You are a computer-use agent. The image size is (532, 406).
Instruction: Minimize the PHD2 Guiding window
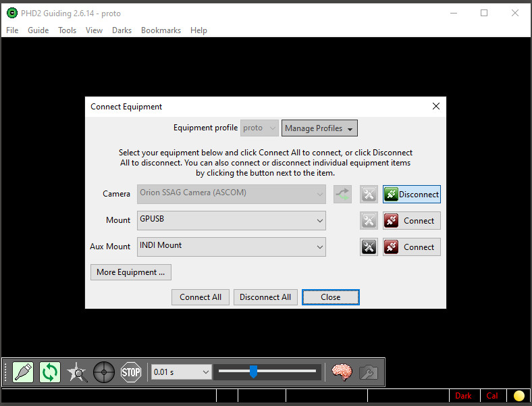click(454, 13)
